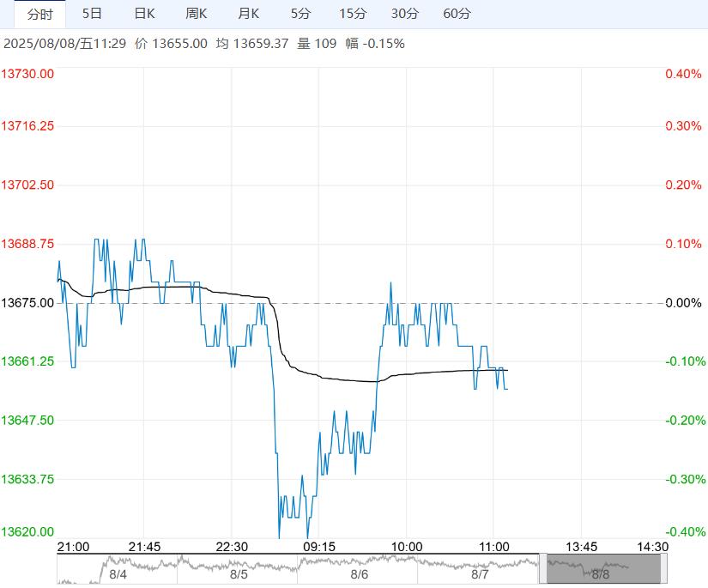Select the 分时 intraday tab
708x588 pixels.
(39, 14)
